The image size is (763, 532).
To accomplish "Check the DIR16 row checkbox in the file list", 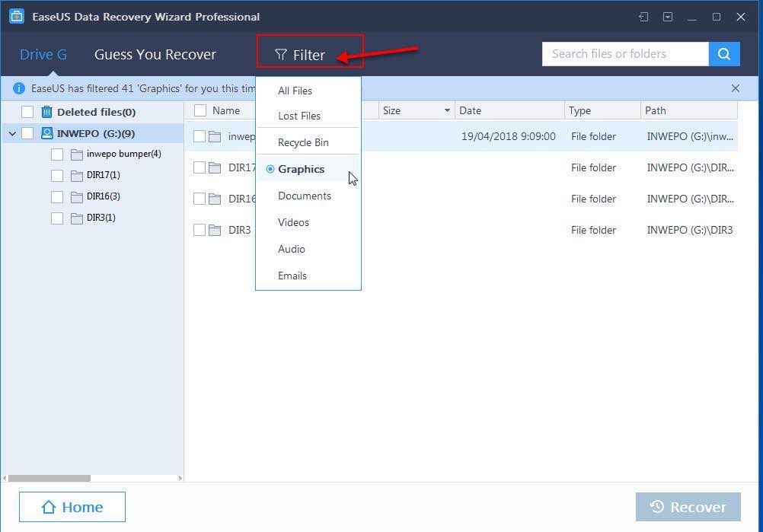I will tap(199, 199).
